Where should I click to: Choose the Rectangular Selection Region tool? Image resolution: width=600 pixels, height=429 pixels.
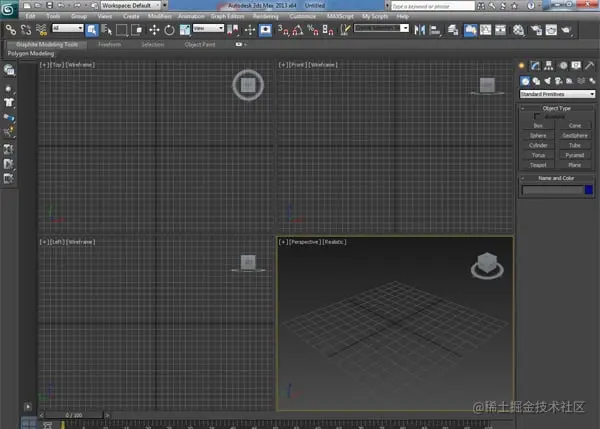[x=122, y=30]
